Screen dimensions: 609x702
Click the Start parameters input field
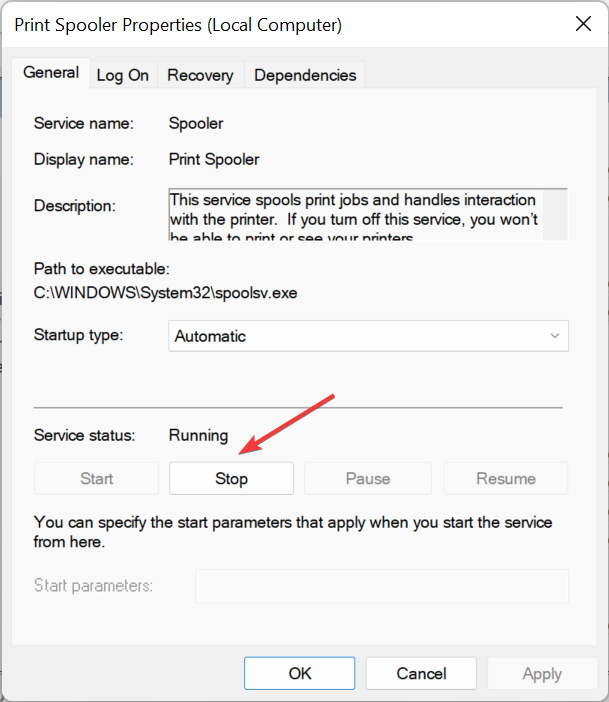tap(381, 586)
